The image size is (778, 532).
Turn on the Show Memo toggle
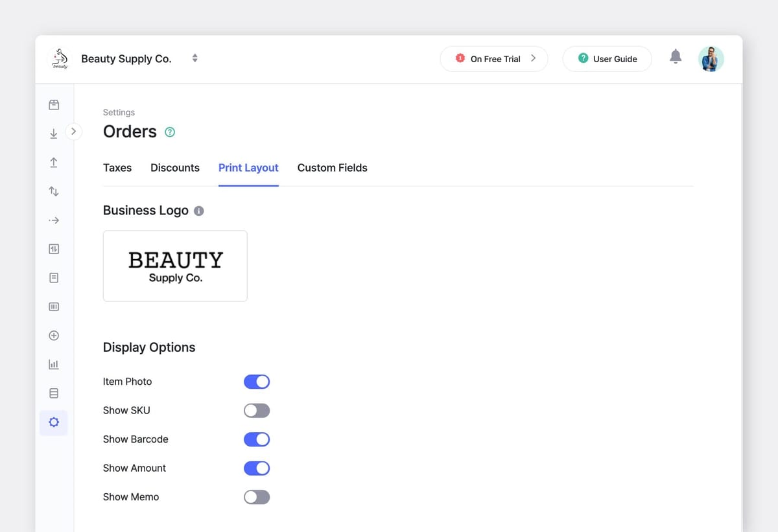257,497
